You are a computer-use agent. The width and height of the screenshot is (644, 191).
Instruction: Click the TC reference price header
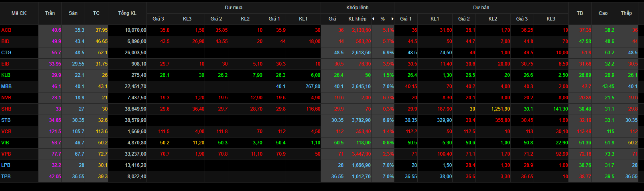tap(96, 13)
